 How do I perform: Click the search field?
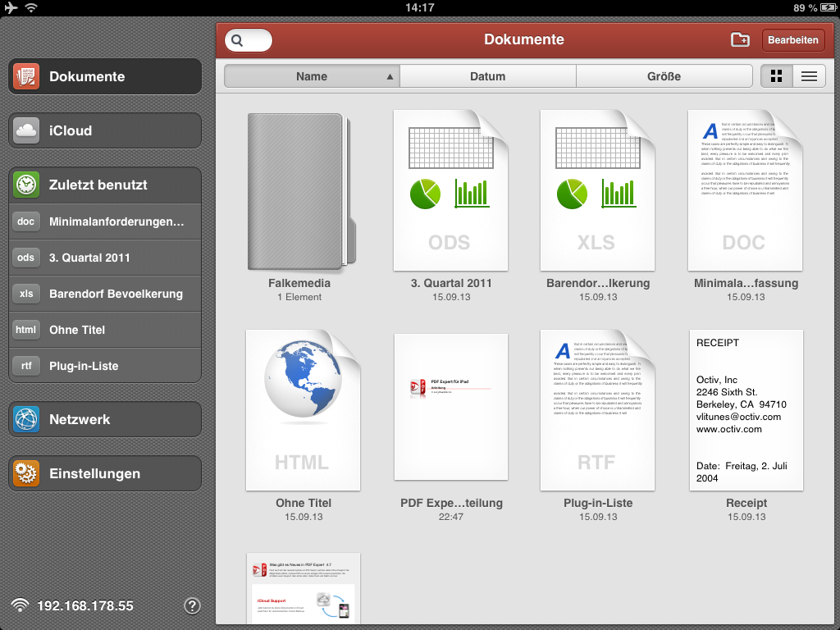[x=249, y=40]
